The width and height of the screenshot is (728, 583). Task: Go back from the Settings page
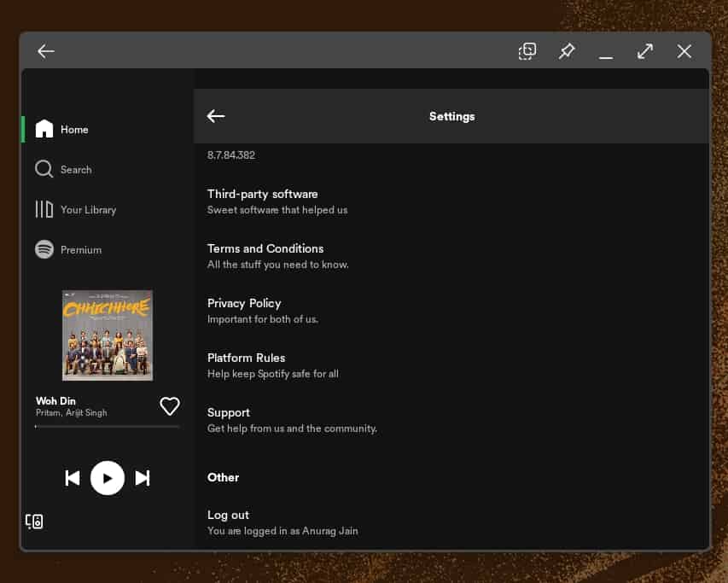[216, 116]
